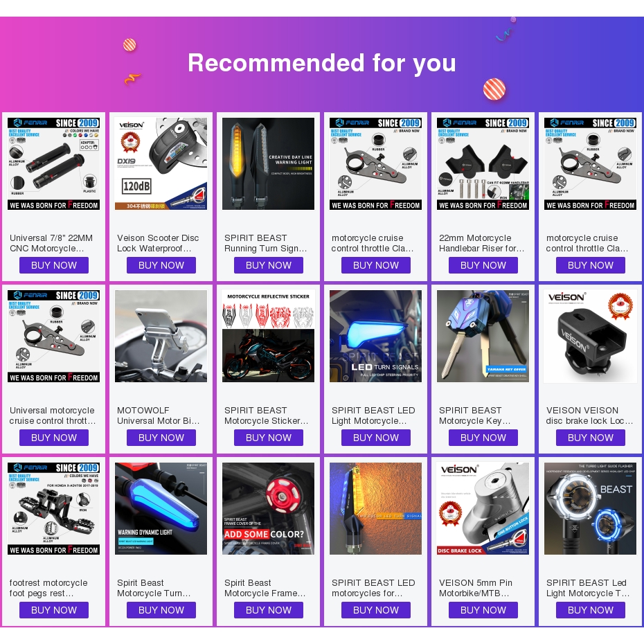View the Add Some Color frame cover image
The image size is (644, 644).
268,508
